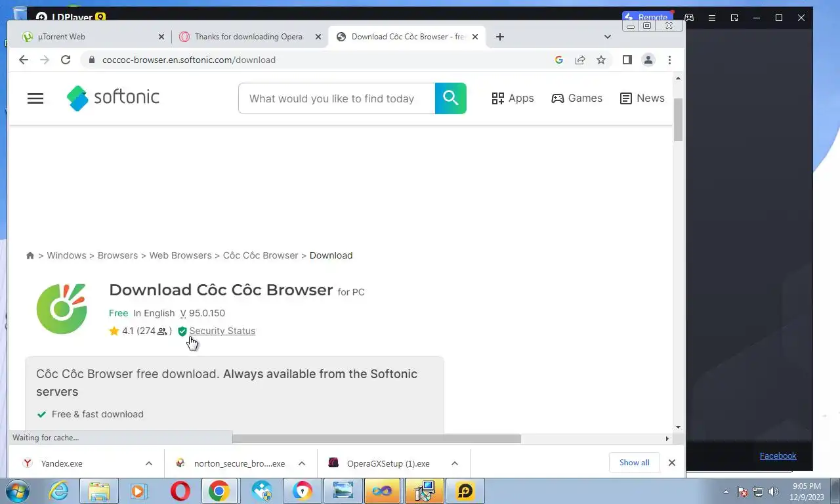840x504 pixels.
Task: Open Internet Explorer from the taskbar
Action: [58, 491]
